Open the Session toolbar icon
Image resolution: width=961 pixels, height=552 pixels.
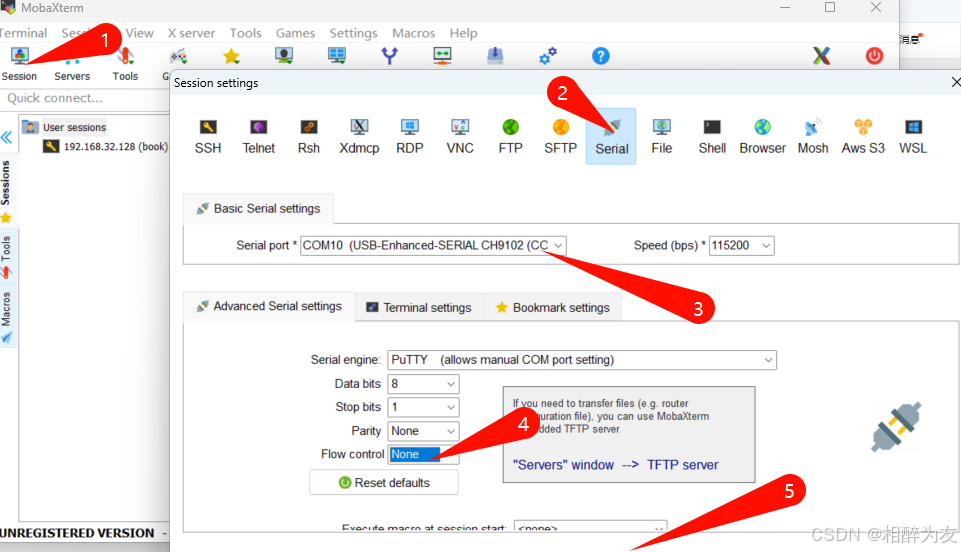[x=20, y=64]
